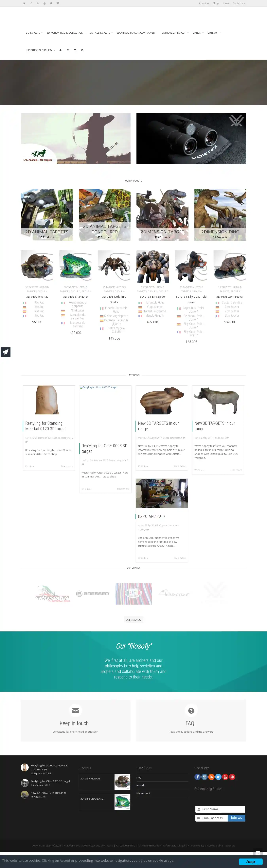Open the shopping cart icon
Viewport: 267px width, 868px height.
pyautogui.click(x=68, y=50)
